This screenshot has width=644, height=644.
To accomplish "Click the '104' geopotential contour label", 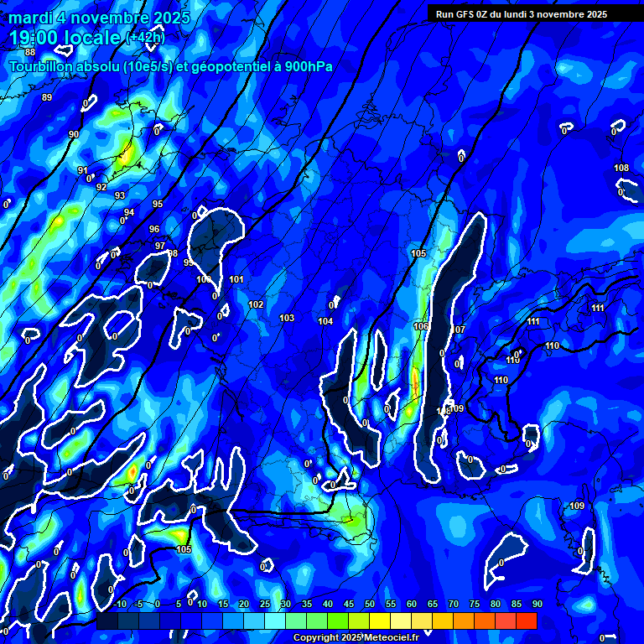I will pyautogui.click(x=325, y=321).
